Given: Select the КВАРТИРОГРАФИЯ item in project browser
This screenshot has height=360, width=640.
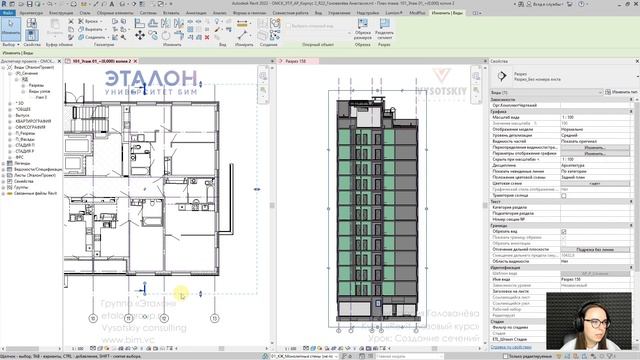Looking at the screenshot, I should 33,121.
